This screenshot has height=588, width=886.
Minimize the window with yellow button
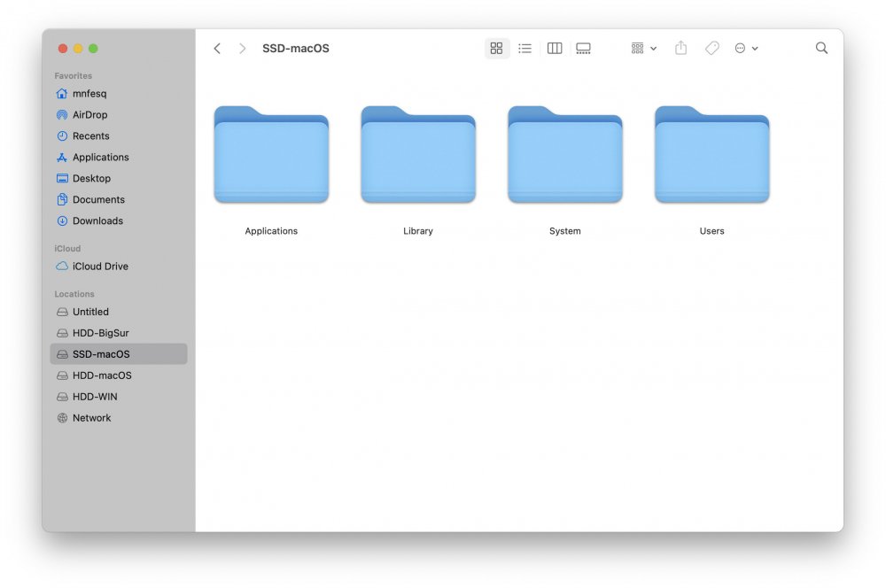click(x=78, y=49)
